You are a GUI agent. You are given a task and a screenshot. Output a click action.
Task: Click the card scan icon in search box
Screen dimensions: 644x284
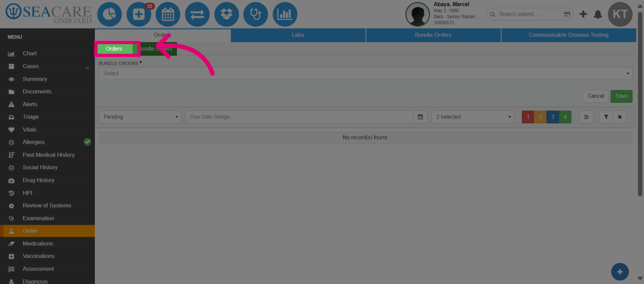[x=567, y=14]
